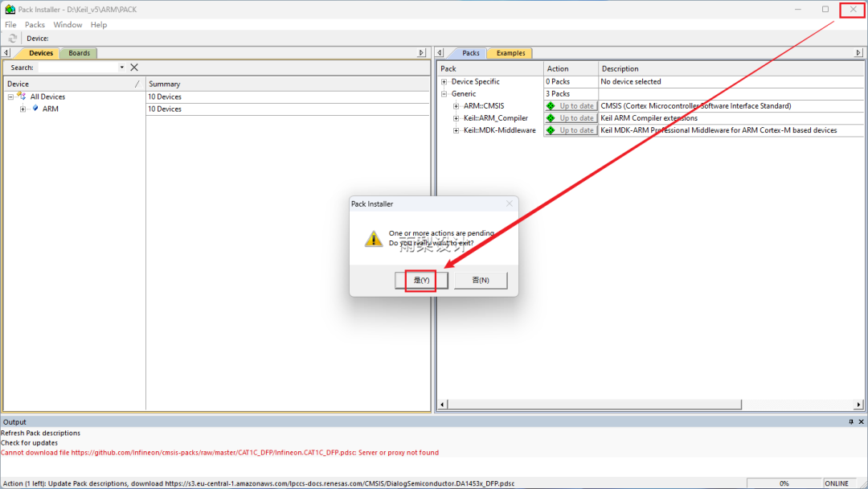
Task: Toggle the auto-hide pin on Output panel
Action: coord(850,421)
